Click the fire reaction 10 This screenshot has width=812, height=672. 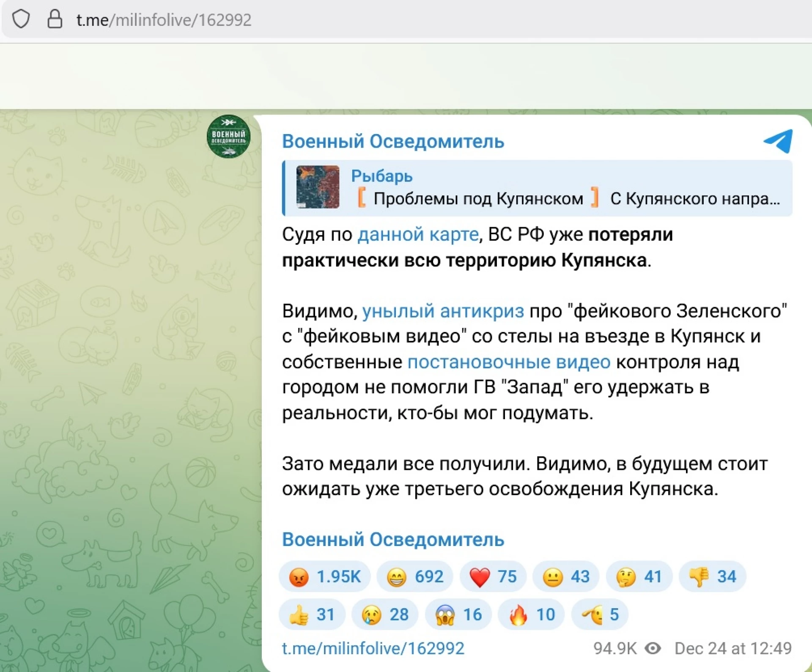[531, 614]
